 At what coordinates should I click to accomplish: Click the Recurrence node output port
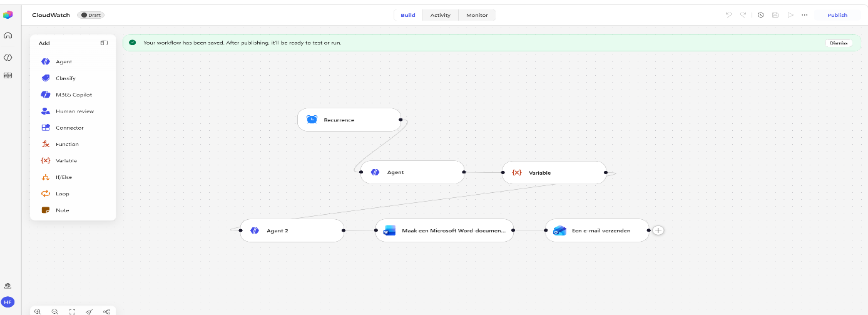401,119
